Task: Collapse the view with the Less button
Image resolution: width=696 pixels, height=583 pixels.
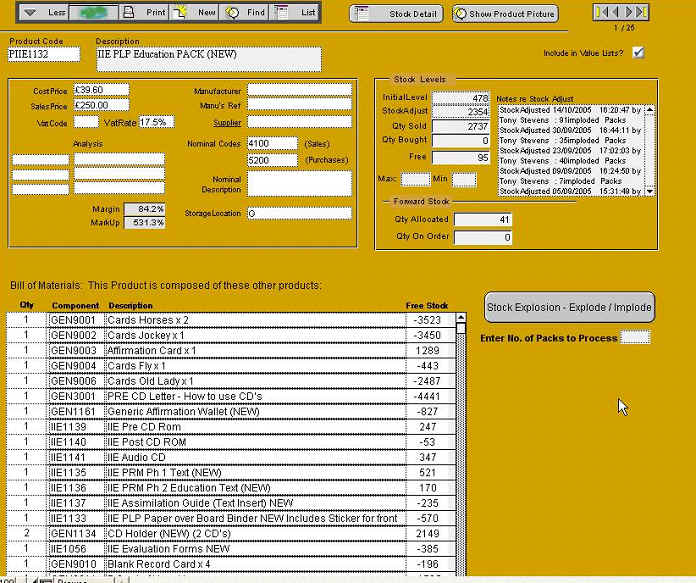Action: click(x=44, y=12)
